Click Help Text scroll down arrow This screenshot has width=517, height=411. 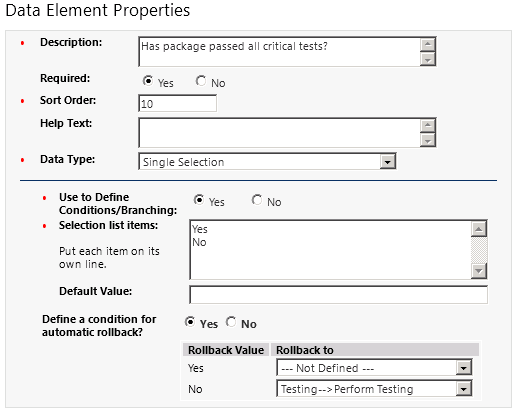click(427, 140)
